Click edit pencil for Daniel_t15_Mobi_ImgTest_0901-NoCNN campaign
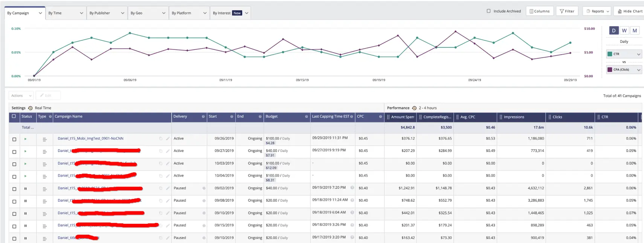The width and height of the screenshot is (644, 243). click(168, 139)
